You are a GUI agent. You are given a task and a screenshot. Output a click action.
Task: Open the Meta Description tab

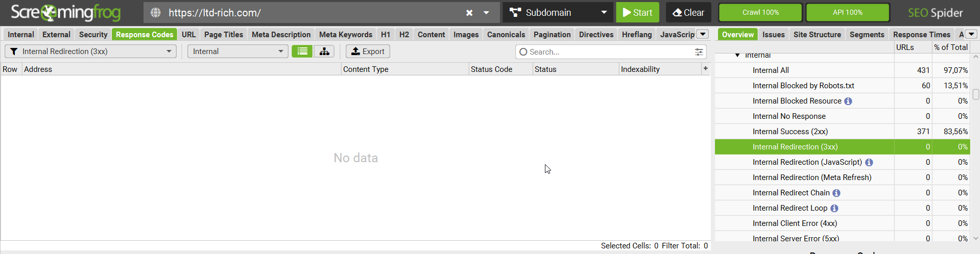coord(281,34)
